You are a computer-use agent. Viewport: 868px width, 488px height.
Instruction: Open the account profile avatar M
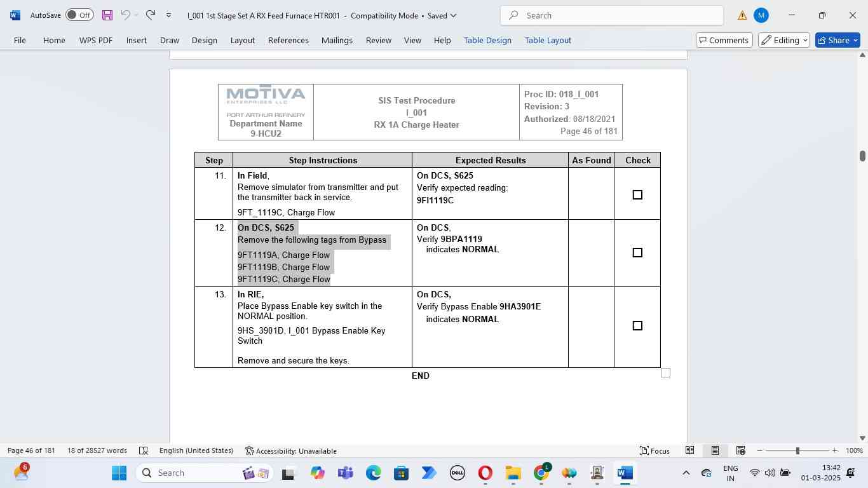click(x=761, y=15)
